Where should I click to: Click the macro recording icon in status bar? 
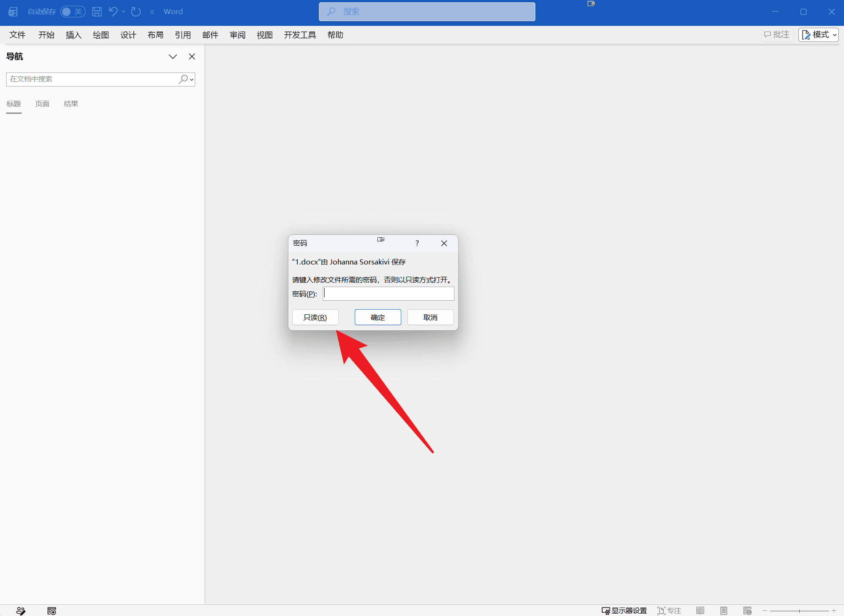[52, 611]
